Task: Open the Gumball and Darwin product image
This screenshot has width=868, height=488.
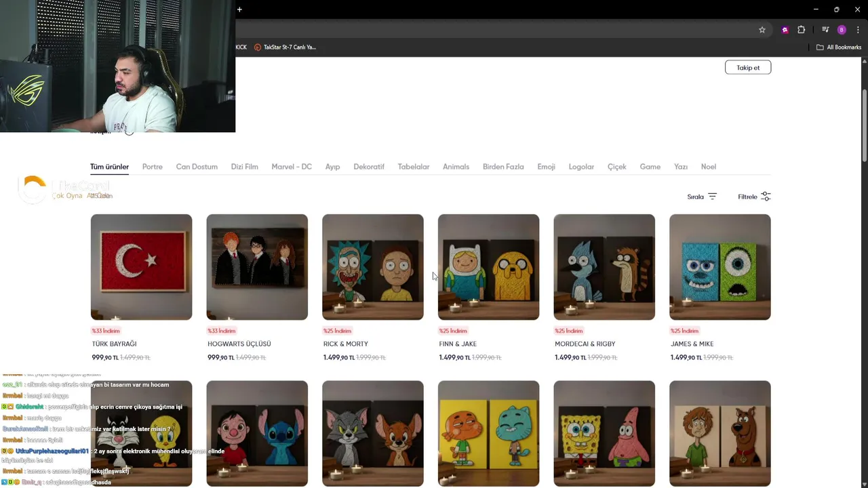Action: point(488,434)
